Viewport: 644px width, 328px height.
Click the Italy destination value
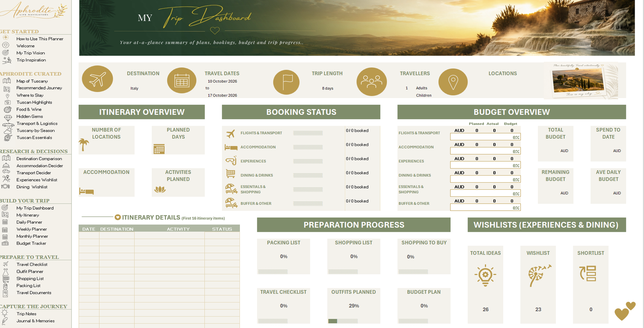click(x=134, y=88)
